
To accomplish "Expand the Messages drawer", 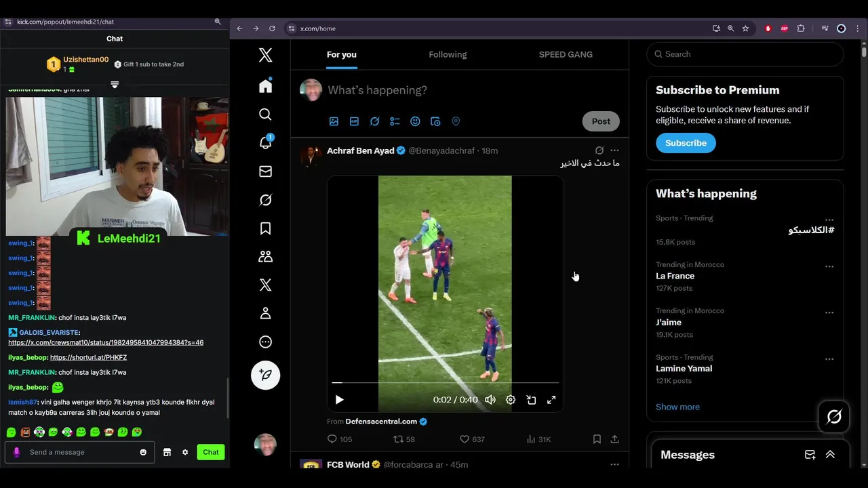I will coord(830,455).
